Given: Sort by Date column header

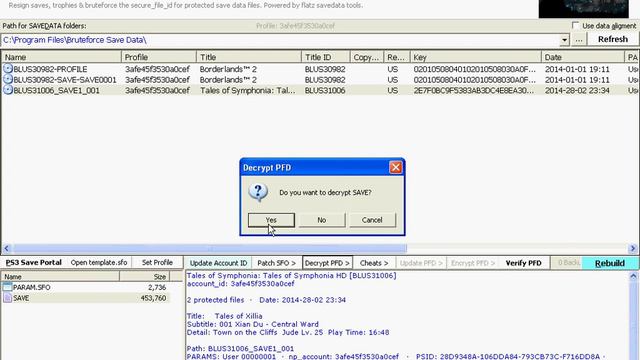Looking at the screenshot, I should pos(583,57).
